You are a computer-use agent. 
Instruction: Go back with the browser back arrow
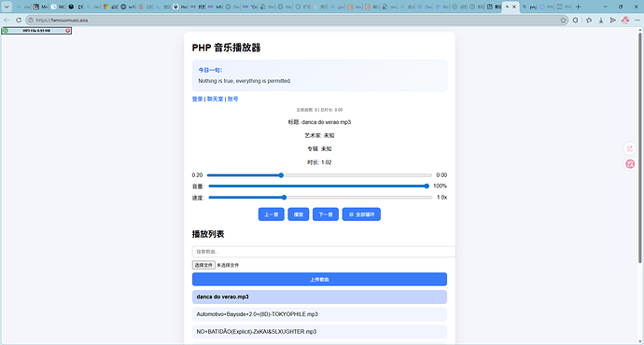coord(7,21)
